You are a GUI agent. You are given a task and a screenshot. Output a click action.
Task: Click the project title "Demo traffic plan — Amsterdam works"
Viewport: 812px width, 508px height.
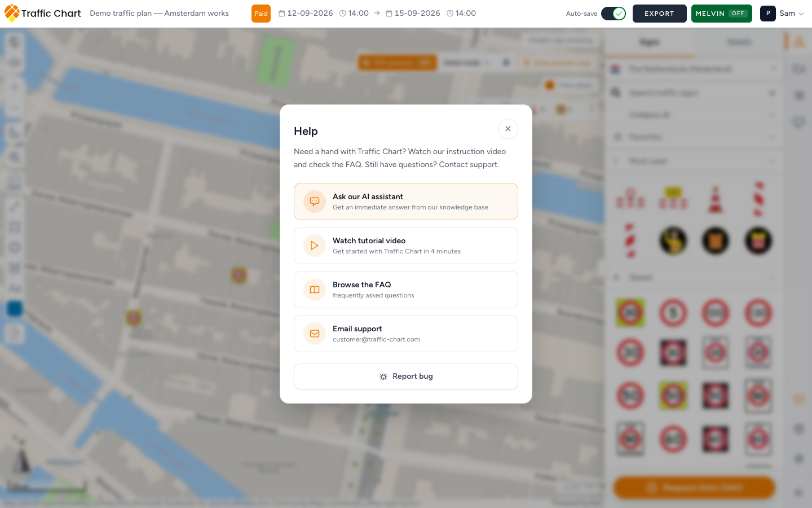click(x=159, y=14)
